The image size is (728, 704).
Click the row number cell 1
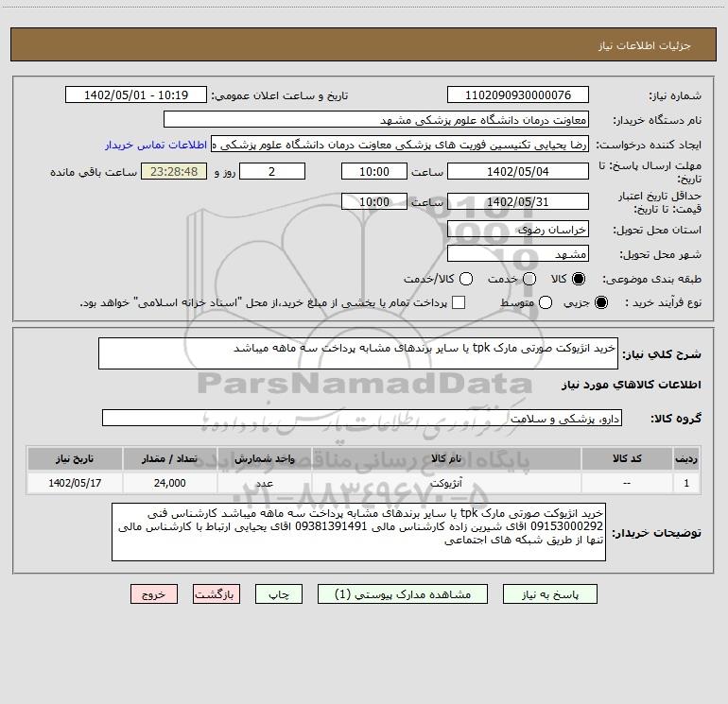[x=686, y=483]
